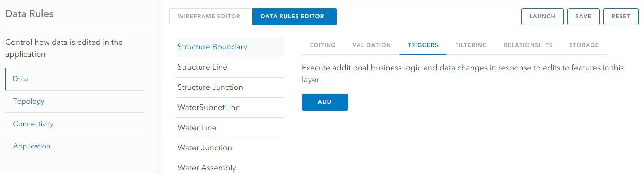Select the Triggers tab
Viewport: 644px width, 174px height.
point(423,45)
